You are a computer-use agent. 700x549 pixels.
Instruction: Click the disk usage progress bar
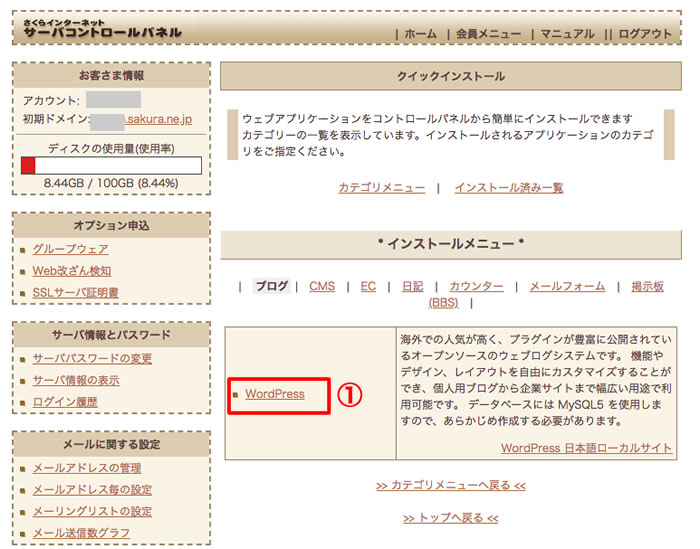pyautogui.click(x=111, y=166)
